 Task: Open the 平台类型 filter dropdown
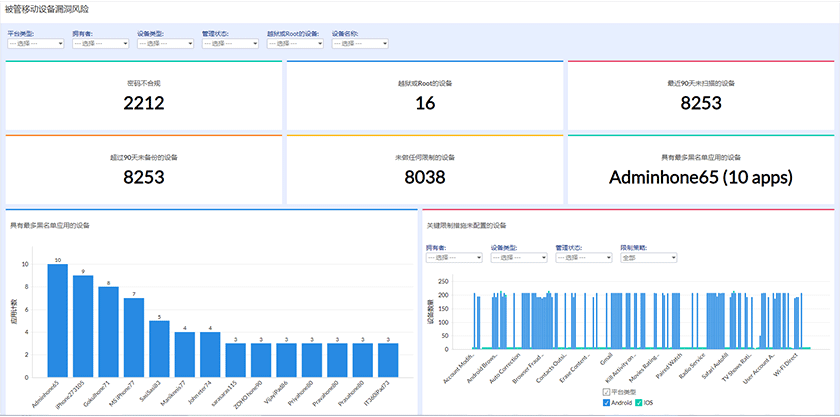click(36, 44)
